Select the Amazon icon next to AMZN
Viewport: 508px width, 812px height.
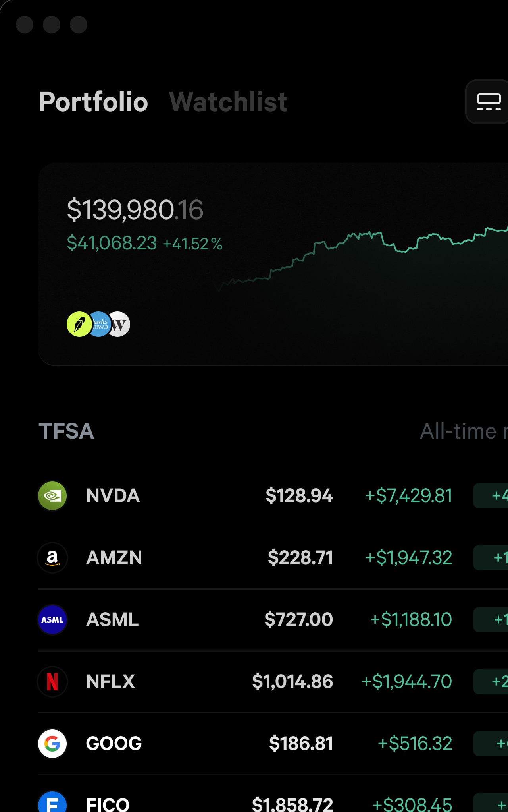click(52, 557)
